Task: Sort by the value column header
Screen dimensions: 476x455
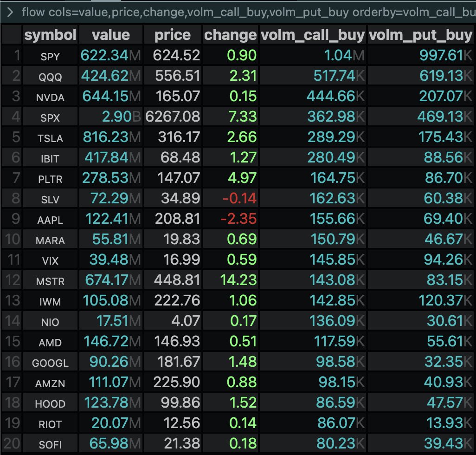Action: click(x=111, y=35)
